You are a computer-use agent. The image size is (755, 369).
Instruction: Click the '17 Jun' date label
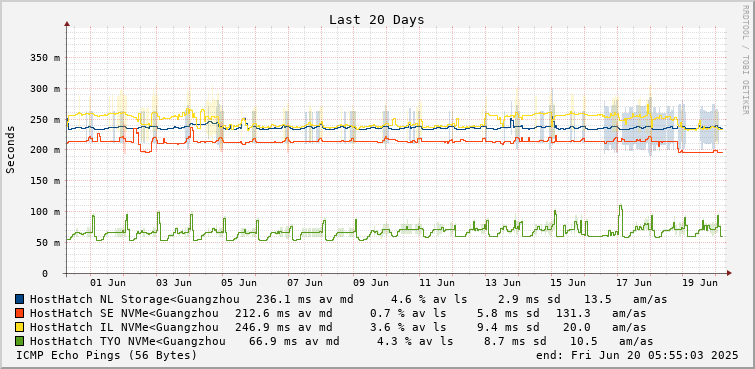(x=634, y=283)
